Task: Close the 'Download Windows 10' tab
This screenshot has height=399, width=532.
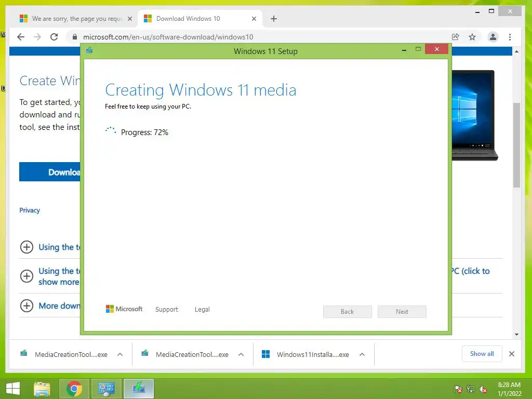Action: (254, 19)
